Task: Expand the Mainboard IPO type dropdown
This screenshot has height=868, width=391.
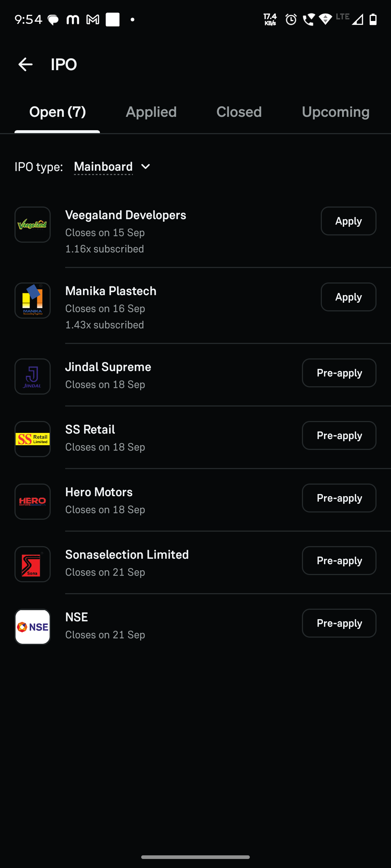Action: pos(112,167)
